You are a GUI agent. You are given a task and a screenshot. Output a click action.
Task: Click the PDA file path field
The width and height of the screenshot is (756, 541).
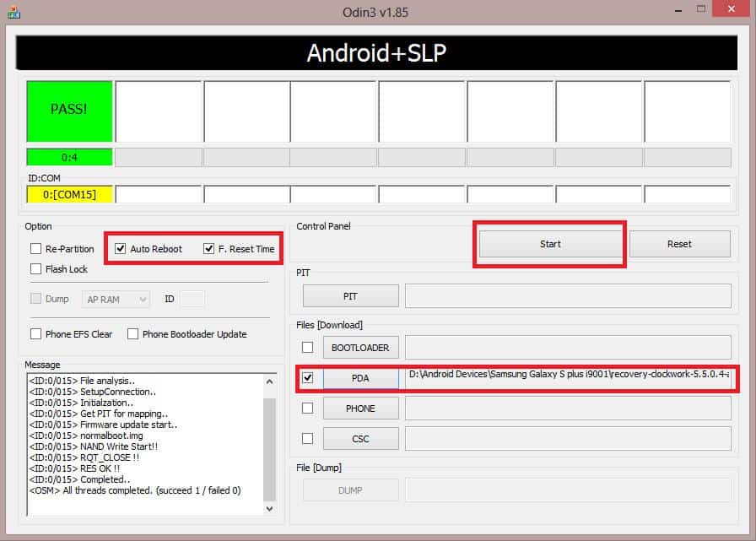[568, 378]
